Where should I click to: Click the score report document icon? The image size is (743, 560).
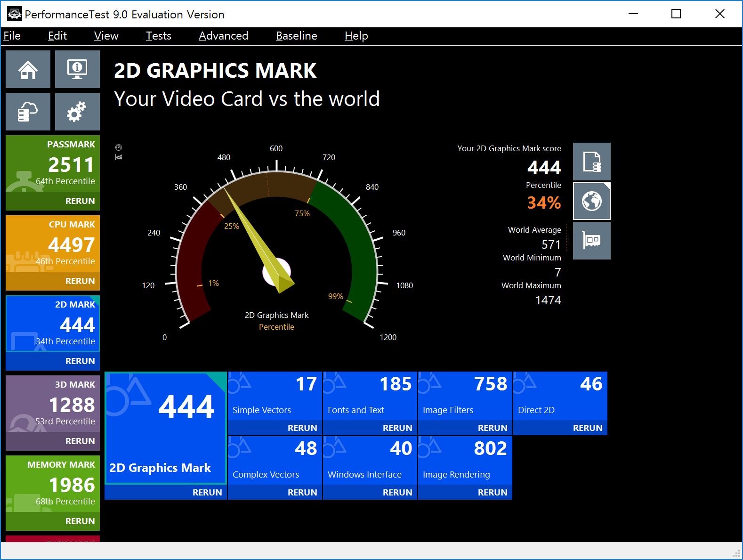coord(592,162)
